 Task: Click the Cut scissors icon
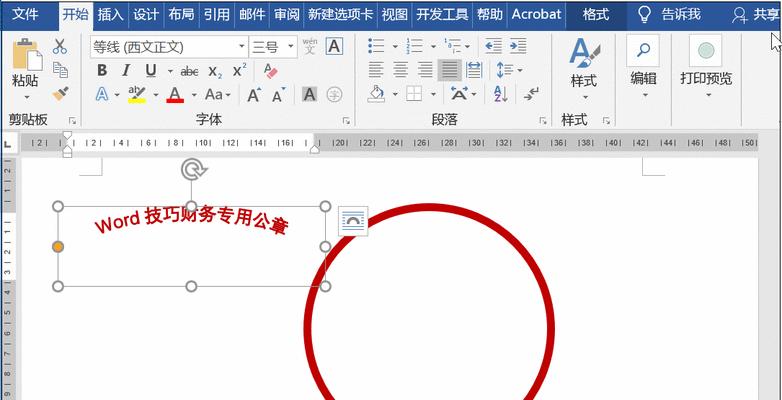point(60,46)
